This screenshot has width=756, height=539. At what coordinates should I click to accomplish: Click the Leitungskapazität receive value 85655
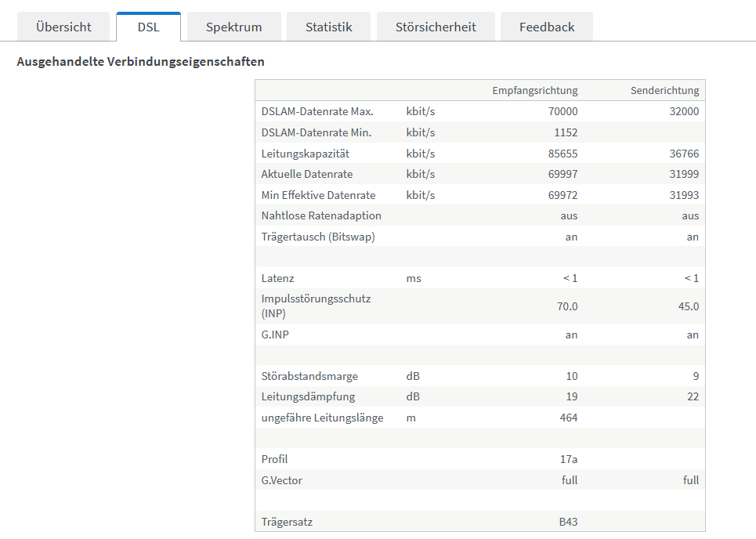point(562,154)
